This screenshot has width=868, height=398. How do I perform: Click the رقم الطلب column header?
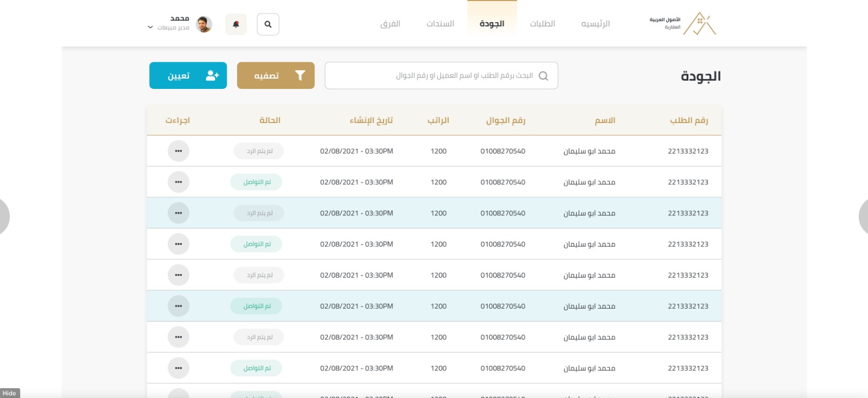(x=689, y=120)
